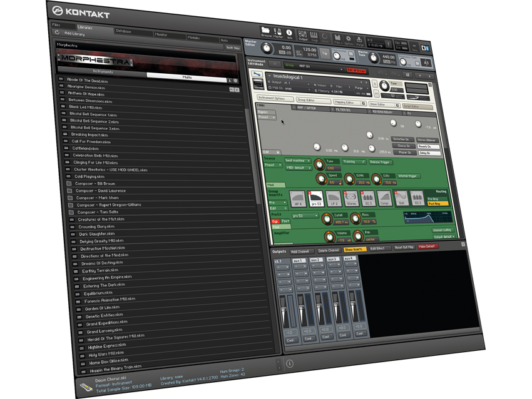Click the instrument wrench edit icon

click(256, 74)
